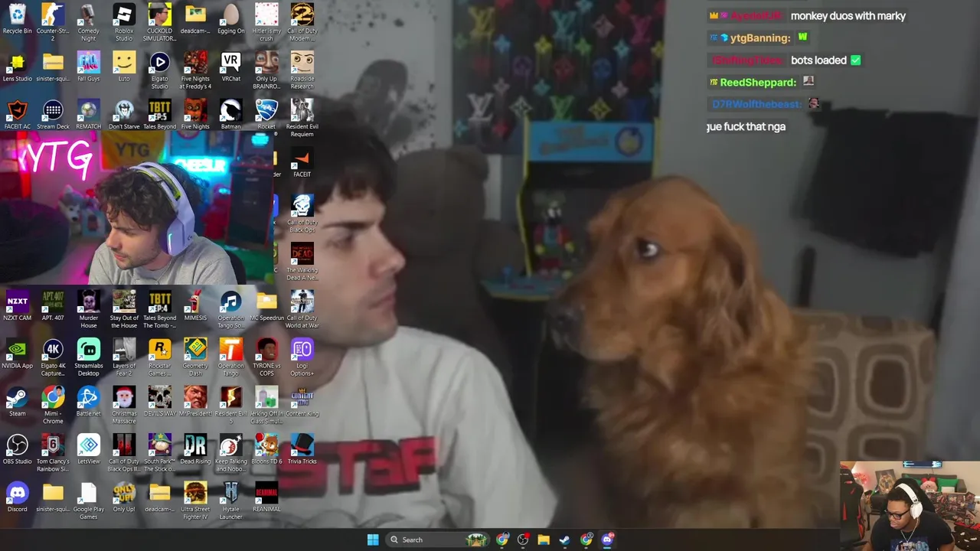This screenshot has height=551, width=980.
Task: Open File Explorer from the taskbar
Action: tap(544, 540)
